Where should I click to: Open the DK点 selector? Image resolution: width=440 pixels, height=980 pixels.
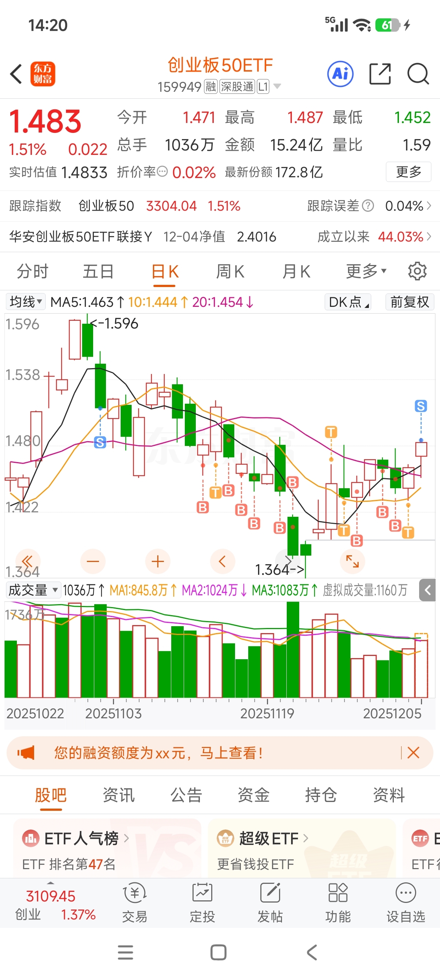pos(348,302)
